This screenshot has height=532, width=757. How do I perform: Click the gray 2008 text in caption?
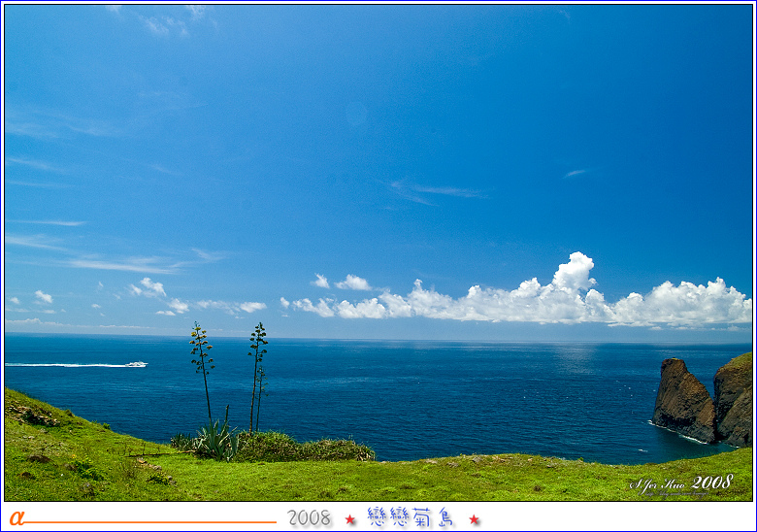pyautogui.click(x=310, y=518)
